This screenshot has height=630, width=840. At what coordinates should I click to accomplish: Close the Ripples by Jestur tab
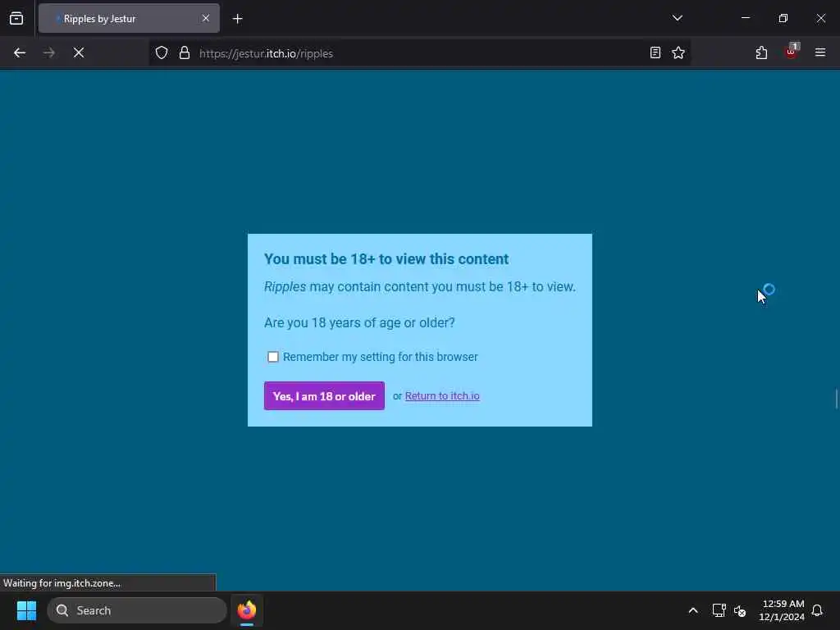click(206, 18)
